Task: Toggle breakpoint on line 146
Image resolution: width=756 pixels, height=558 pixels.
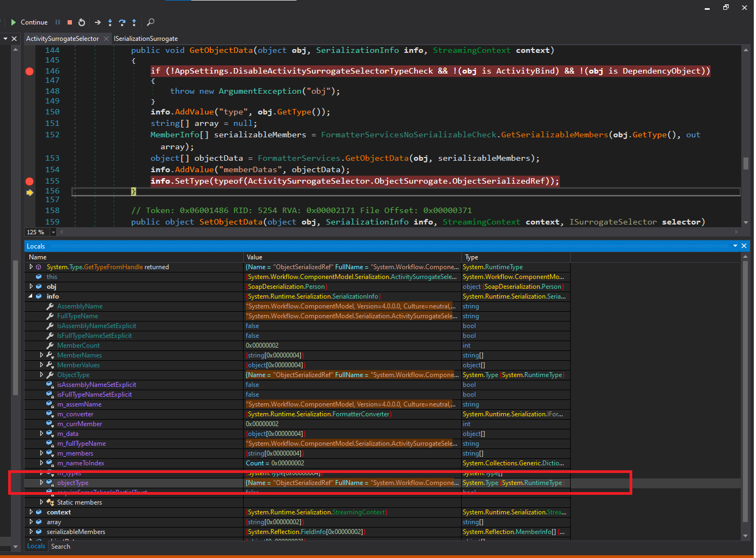Action: pos(29,71)
